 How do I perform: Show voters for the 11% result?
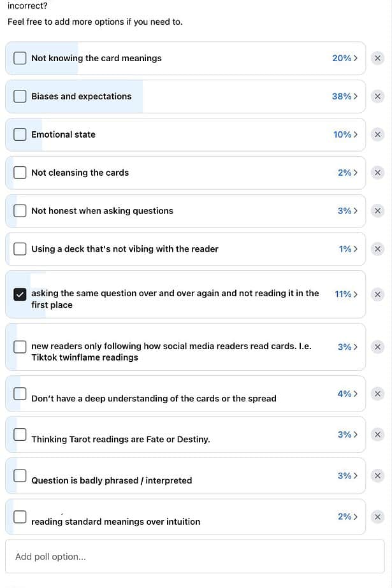point(346,294)
